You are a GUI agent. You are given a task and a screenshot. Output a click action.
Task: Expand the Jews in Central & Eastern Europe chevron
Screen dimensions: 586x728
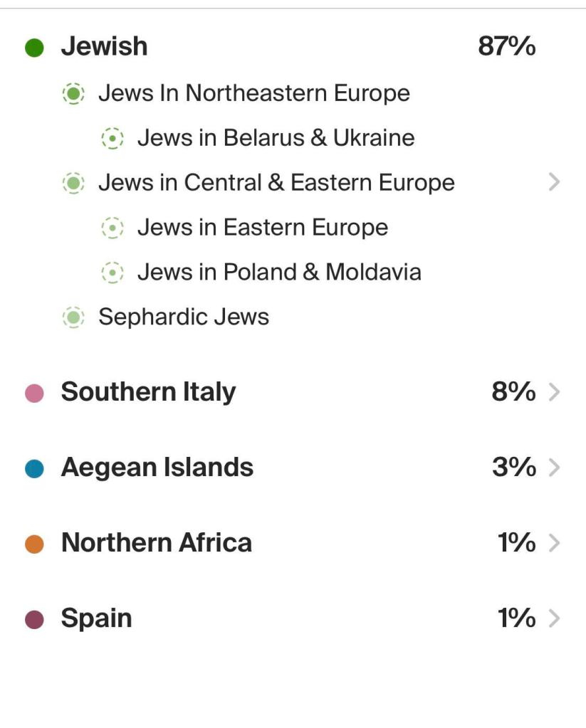(x=555, y=183)
